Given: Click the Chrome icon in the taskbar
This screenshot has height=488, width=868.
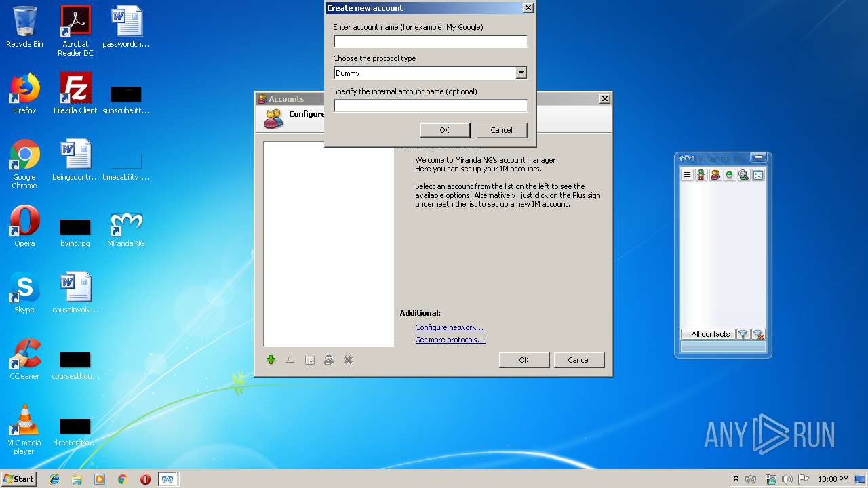Looking at the screenshot, I should (x=123, y=479).
